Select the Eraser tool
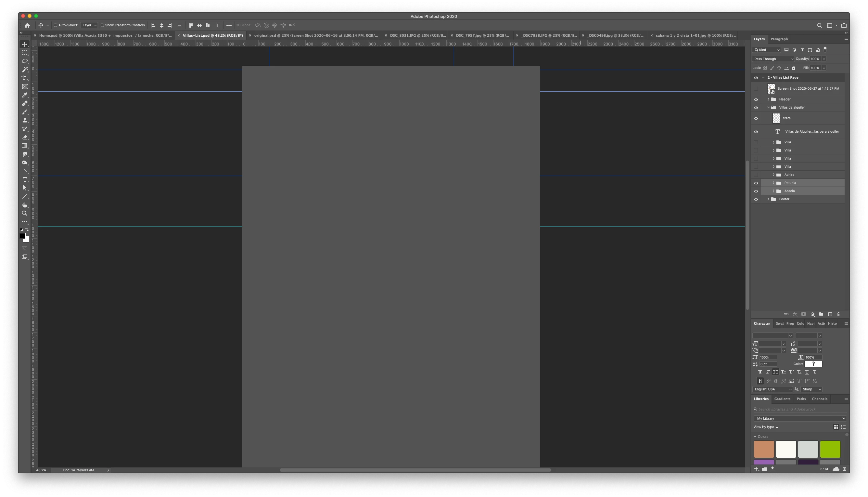Screen dimensions: 868x497 click(25, 137)
